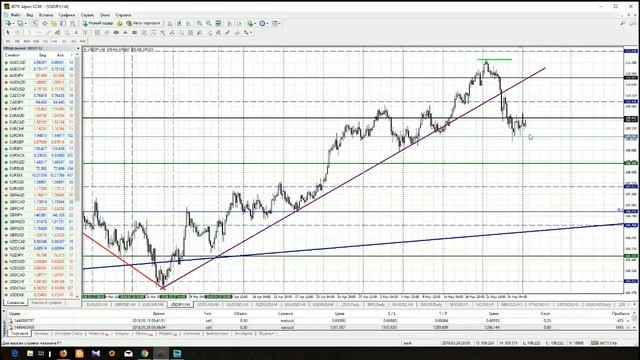
Task: Zoom out on the chart
Action: (209, 23)
